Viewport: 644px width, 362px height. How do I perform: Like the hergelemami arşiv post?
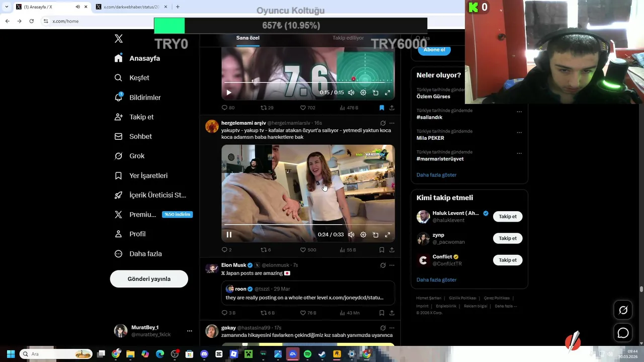308,250
